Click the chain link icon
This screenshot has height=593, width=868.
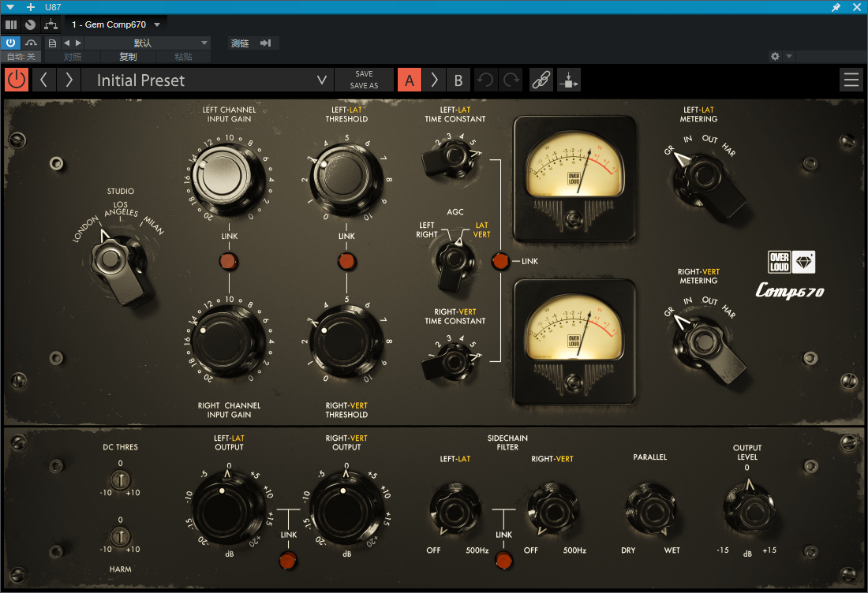pos(541,80)
